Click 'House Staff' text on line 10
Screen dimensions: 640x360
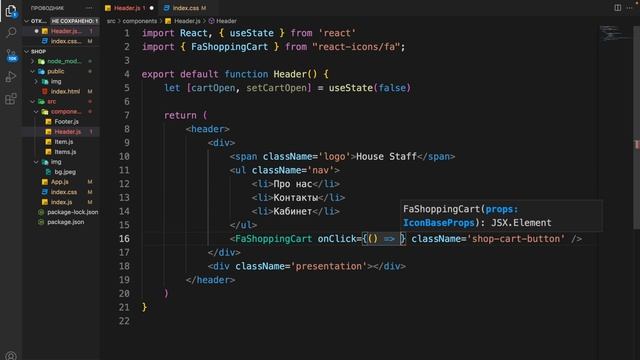pos(386,157)
